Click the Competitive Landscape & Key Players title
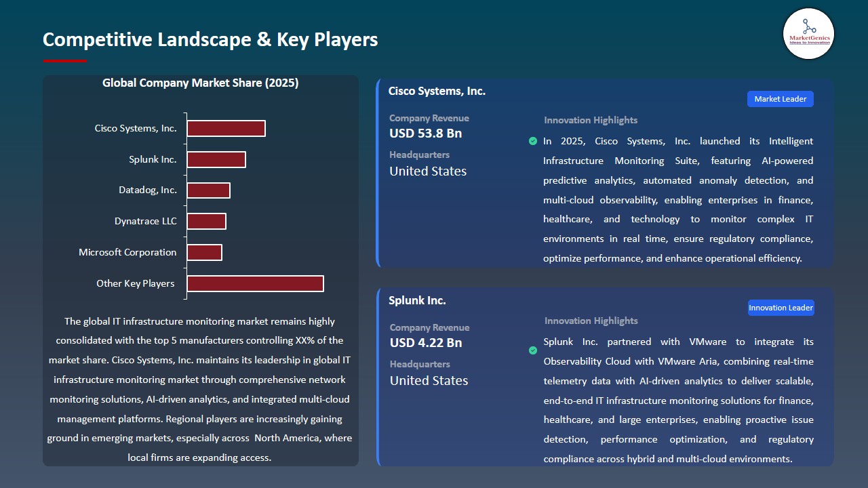Image resolution: width=868 pixels, height=488 pixels. 210,39
